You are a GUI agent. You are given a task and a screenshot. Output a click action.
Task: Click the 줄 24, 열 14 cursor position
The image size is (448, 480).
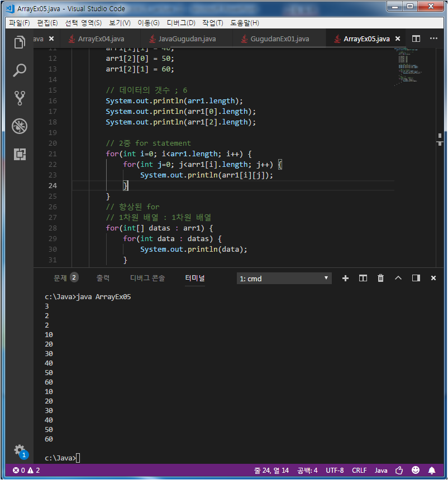[271, 470]
